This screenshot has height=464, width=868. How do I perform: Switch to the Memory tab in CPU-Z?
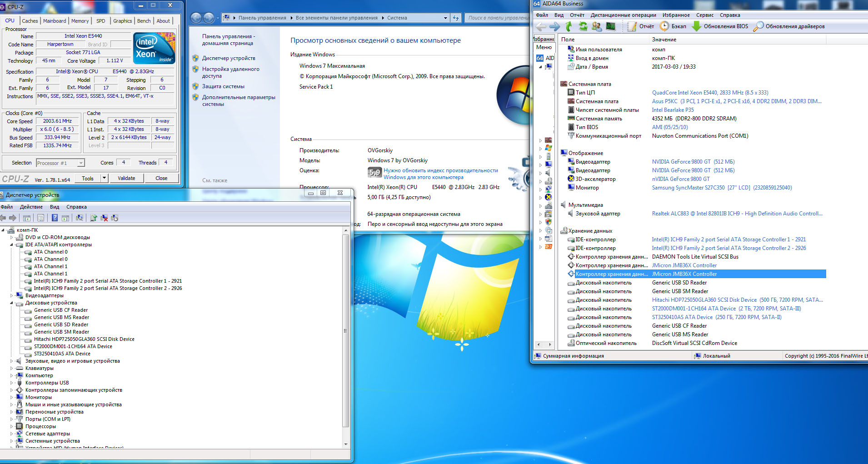(x=80, y=21)
